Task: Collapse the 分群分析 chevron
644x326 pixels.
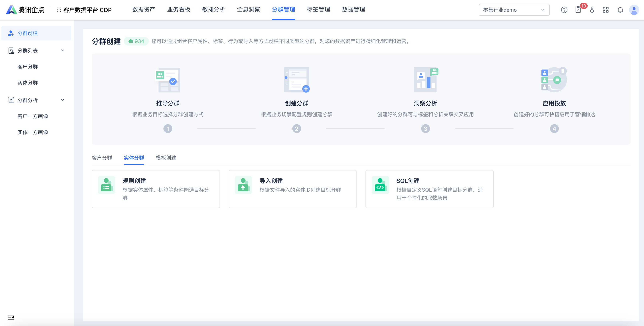Action: [x=63, y=100]
